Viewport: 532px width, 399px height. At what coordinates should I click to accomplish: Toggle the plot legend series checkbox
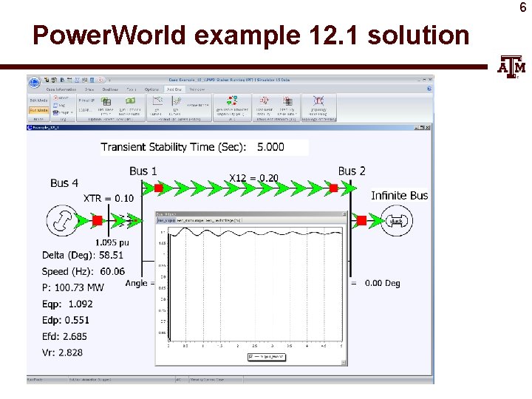point(251,357)
